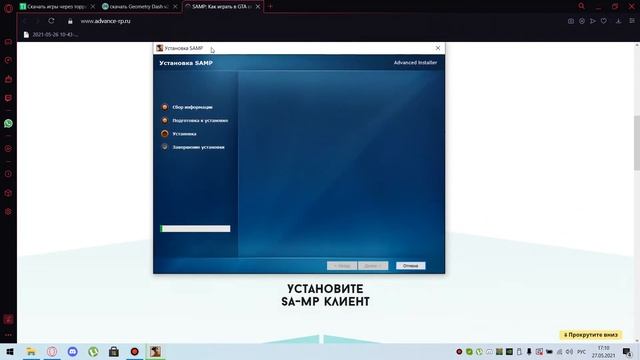Open uTorrent from the taskbar

(93, 351)
